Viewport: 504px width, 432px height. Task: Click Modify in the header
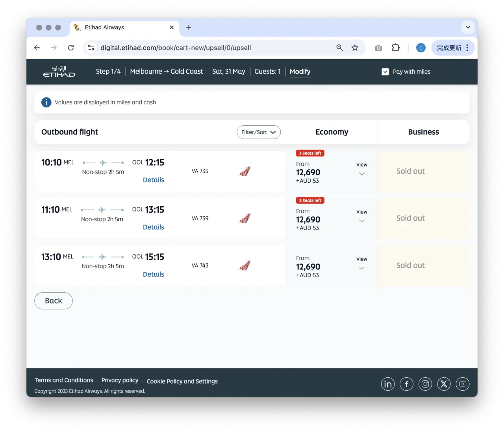coord(300,72)
